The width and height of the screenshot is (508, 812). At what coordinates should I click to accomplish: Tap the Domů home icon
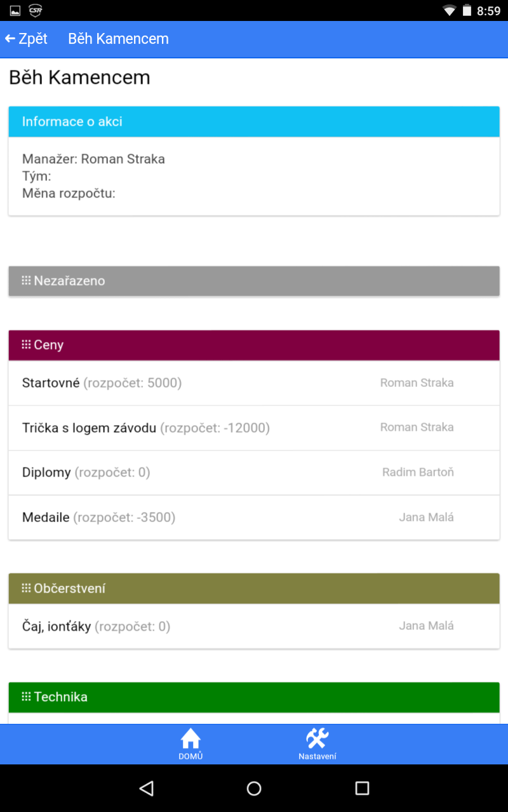click(190, 740)
